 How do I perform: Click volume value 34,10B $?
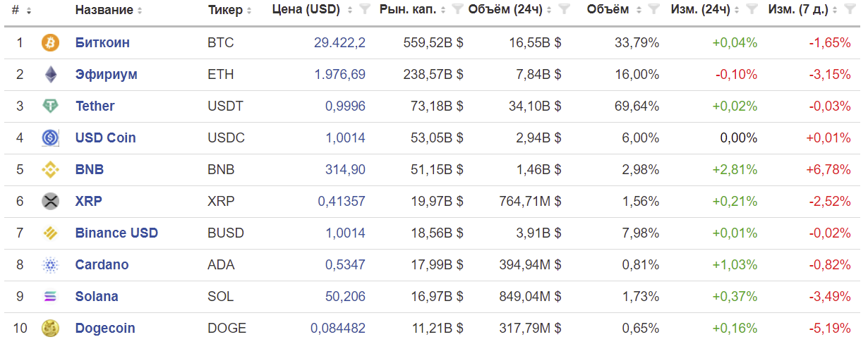pyautogui.click(x=535, y=106)
